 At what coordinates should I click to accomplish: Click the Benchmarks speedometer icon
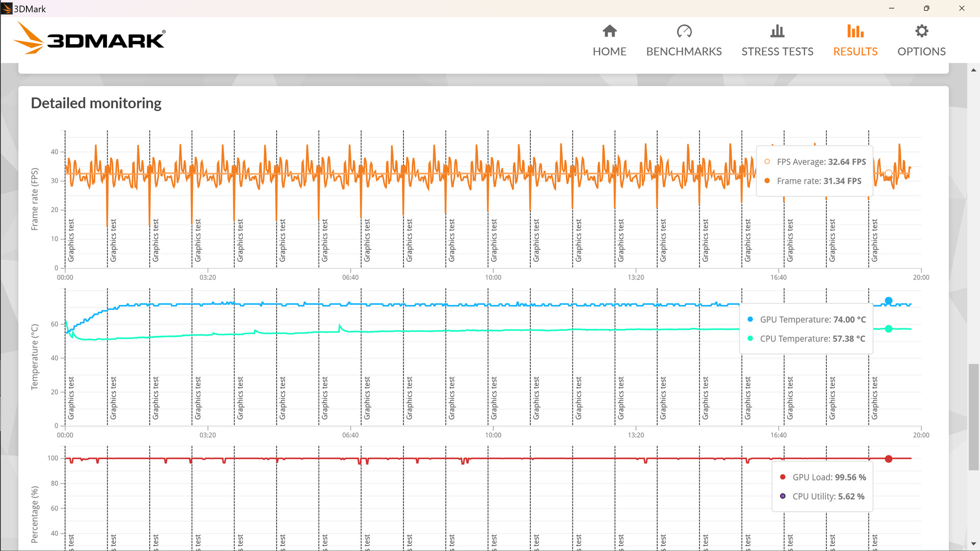click(684, 31)
